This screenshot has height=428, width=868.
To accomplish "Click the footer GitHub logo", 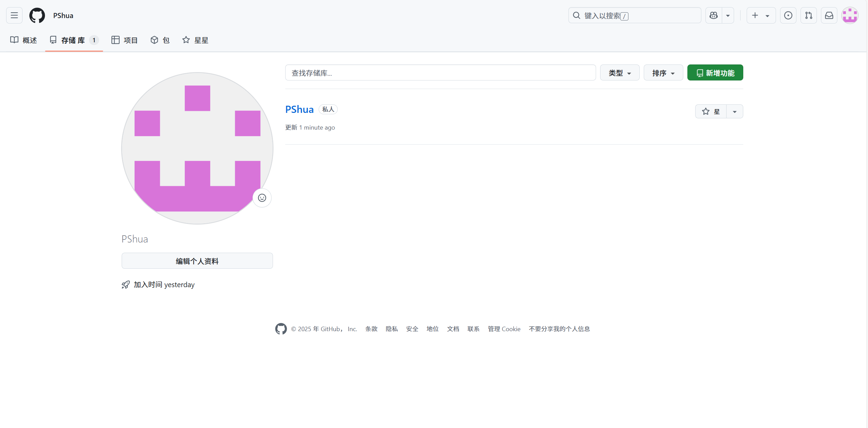I will 281,329.
